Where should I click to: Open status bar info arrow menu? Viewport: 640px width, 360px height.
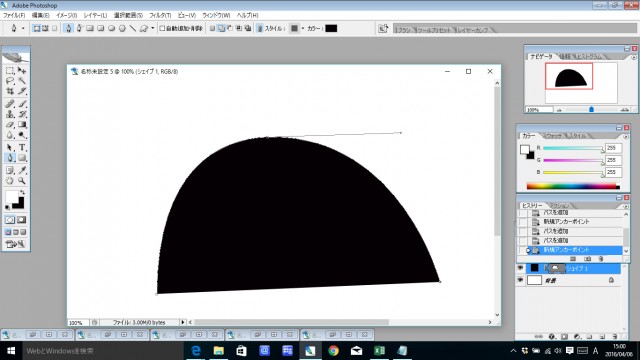click(183, 322)
